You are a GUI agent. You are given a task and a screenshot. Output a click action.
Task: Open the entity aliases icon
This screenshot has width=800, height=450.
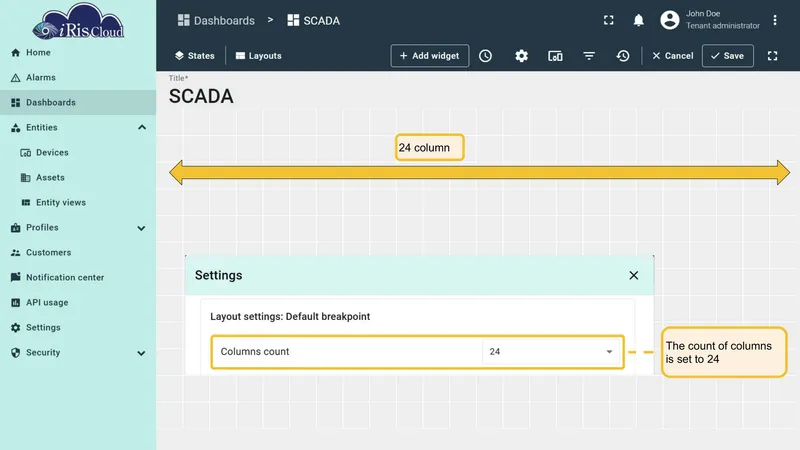click(555, 56)
